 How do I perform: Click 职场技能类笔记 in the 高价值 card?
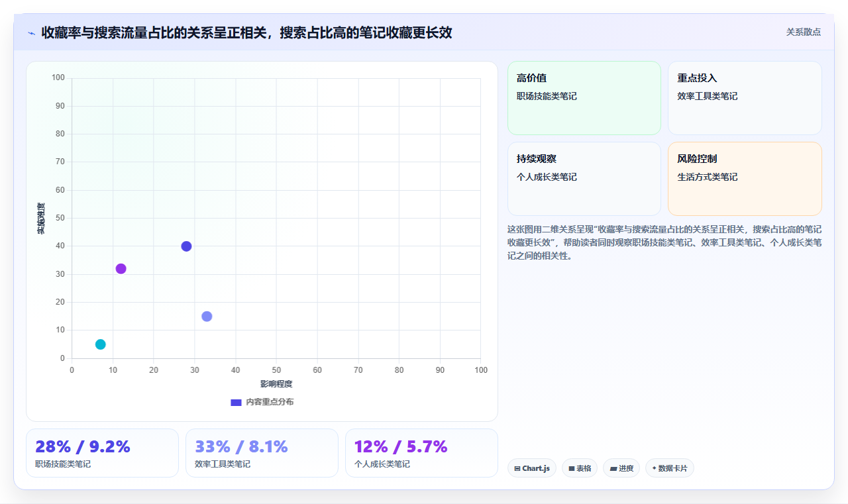pos(547,97)
